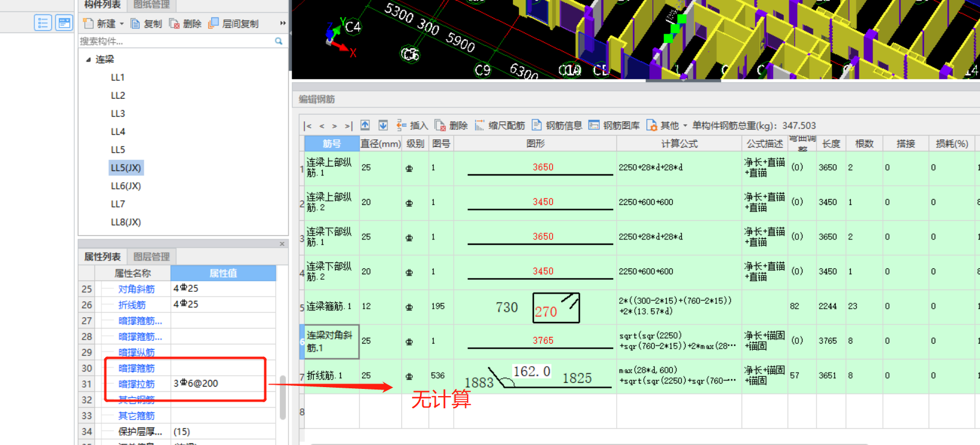Select LL6(JX) in the component tree
The image size is (980, 445).
pos(126,186)
